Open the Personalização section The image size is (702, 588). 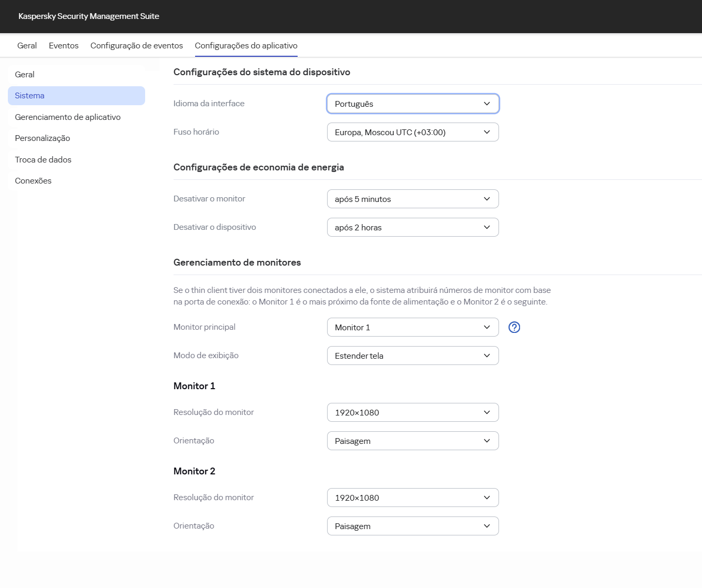pos(42,138)
